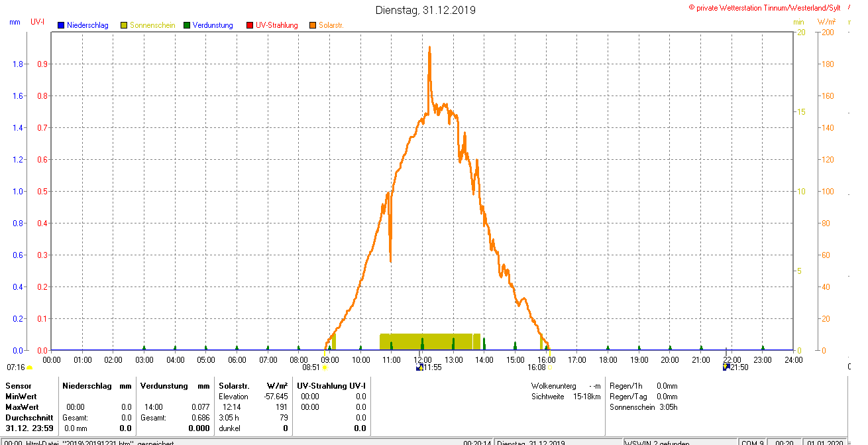Click the 01.01.2020 status bar date
Image resolution: width=868 pixels, height=445 pixels.
(x=826, y=442)
